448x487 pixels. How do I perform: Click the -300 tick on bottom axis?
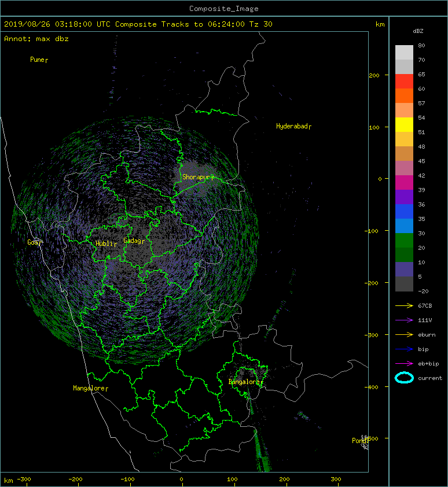tap(24, 479)
